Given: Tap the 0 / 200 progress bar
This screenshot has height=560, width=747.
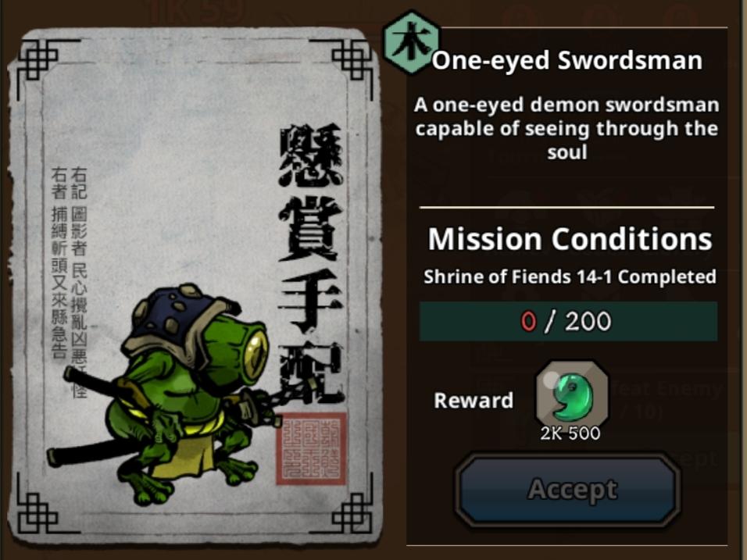Looking at the screenshot, I should (x=568, y=321).
